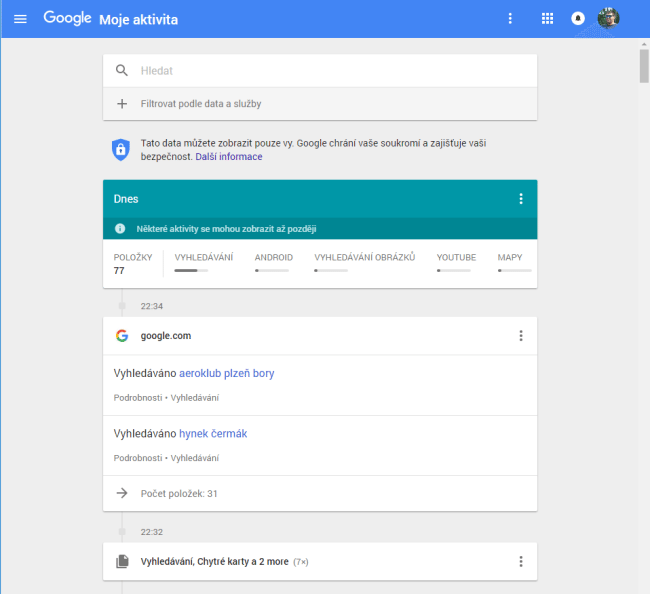Open header three-dot options menu
Viewport: 650px width, 594px height.
coord(510,19)
